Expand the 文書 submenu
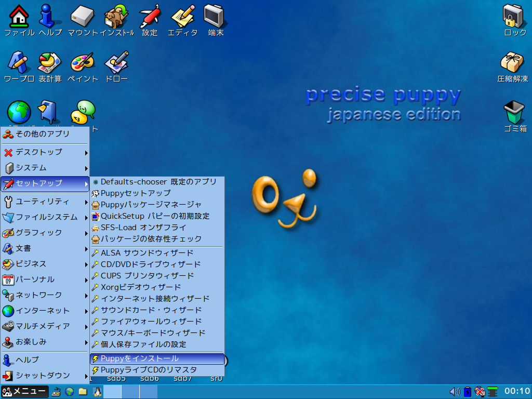Viewport: 532px width, 399px height. 45,249
